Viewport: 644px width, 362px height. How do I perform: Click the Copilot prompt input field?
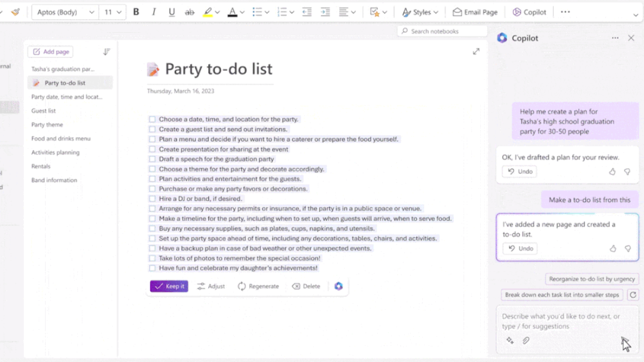(560, 321)
